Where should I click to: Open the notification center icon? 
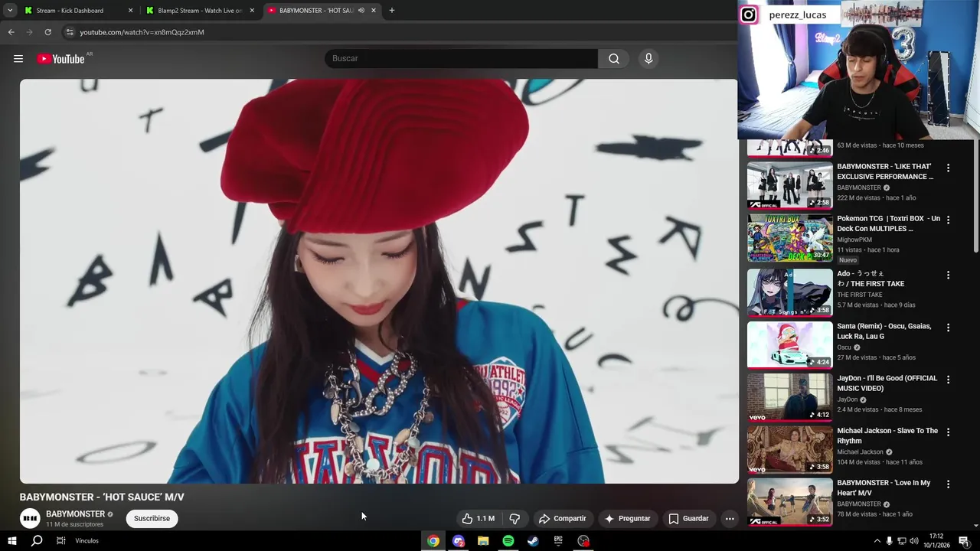click(x=964, y=541)
